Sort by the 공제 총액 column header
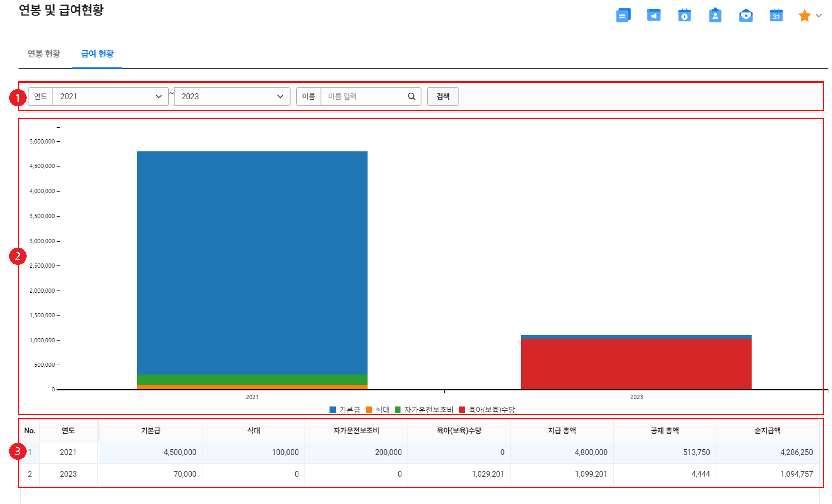The width and height of the screenshot is (832, 504). click(665, 430)
